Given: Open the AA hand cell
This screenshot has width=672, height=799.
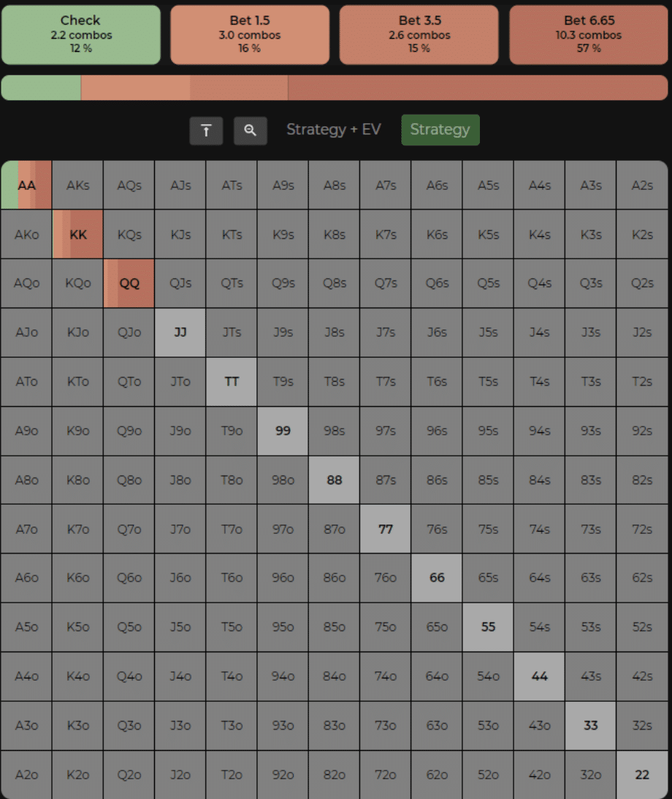Looking at the screenshot, I should 26,185.
